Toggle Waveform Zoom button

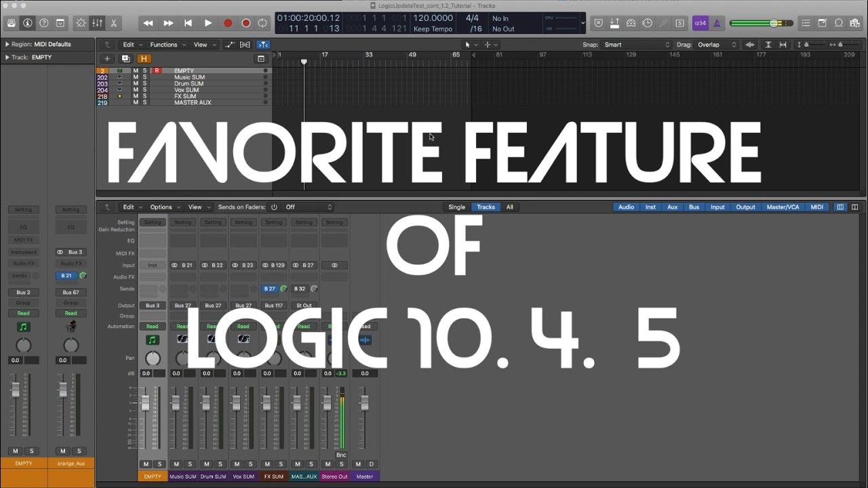750,45
